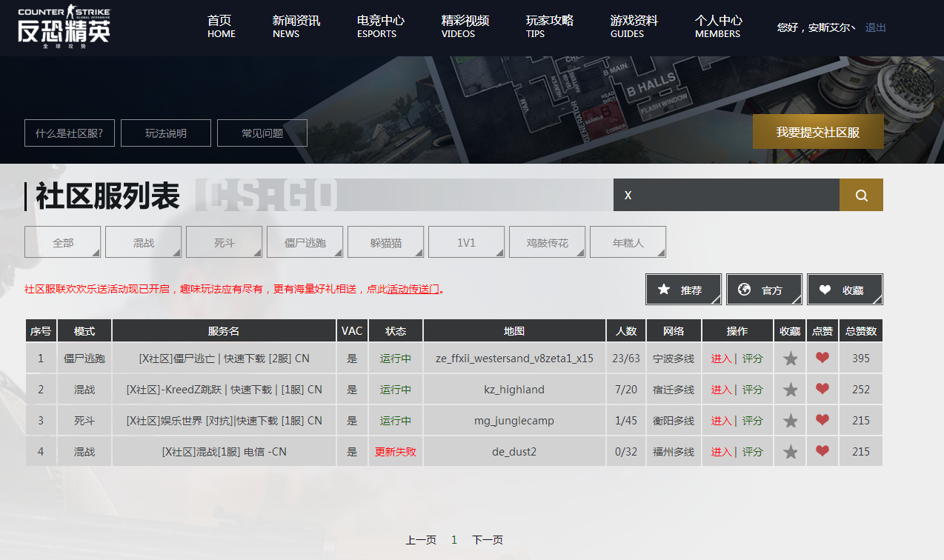Click the heart icon for kz_highland server
Image resolution: width=944 pixels, height=560 pixels.
click(x=822, y=389)
